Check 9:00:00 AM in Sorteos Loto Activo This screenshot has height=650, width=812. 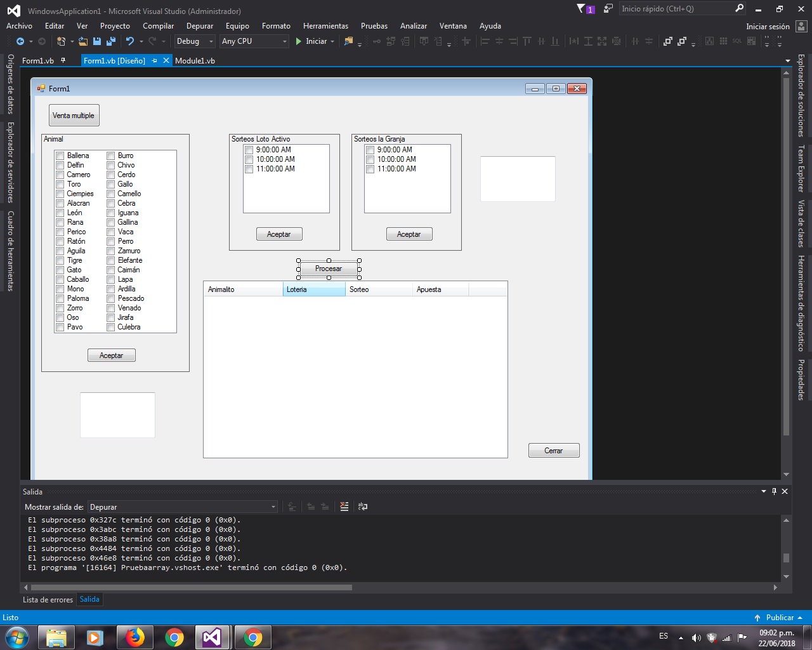[249, 150]
